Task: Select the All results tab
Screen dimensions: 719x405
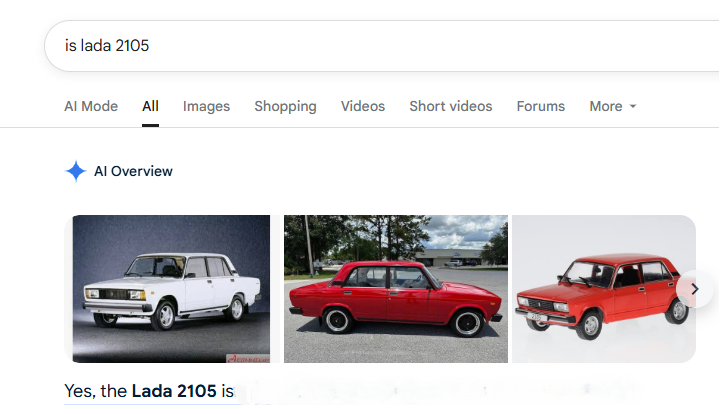Action: click(150, 106)
